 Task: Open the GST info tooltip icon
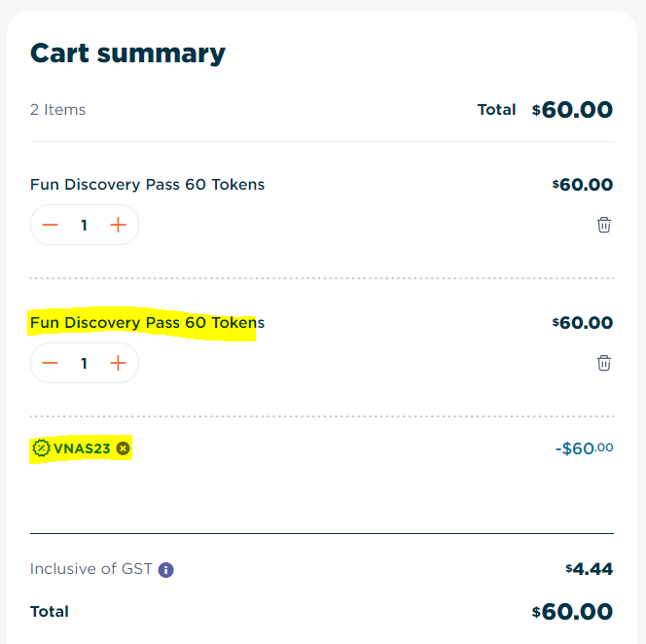[x=165, y=570]
